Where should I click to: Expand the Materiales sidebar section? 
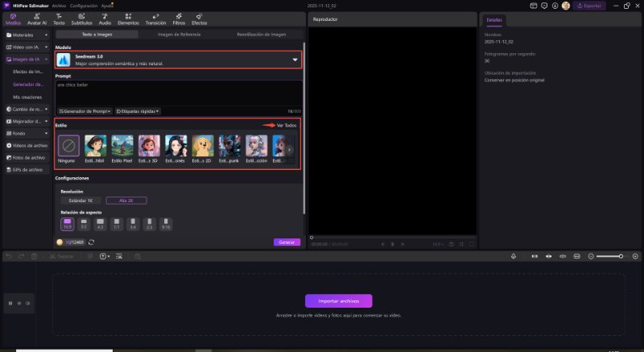point(25,35)
